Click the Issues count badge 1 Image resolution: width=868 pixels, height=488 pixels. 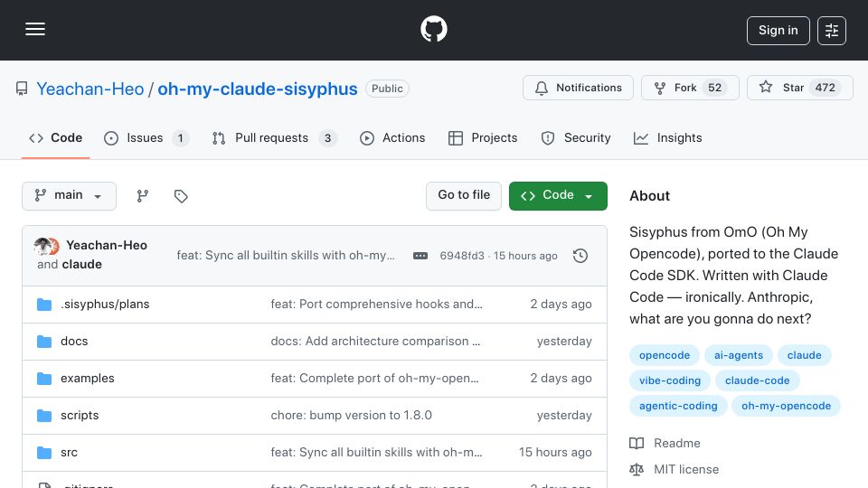[x=180, y=137]
